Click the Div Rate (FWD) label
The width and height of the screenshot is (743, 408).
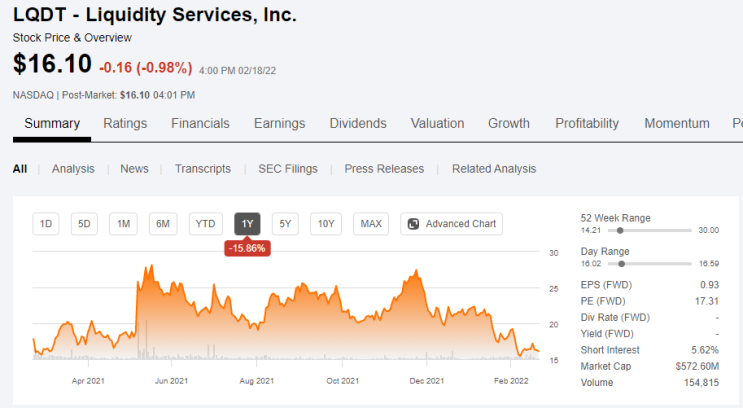pos(615,317)
